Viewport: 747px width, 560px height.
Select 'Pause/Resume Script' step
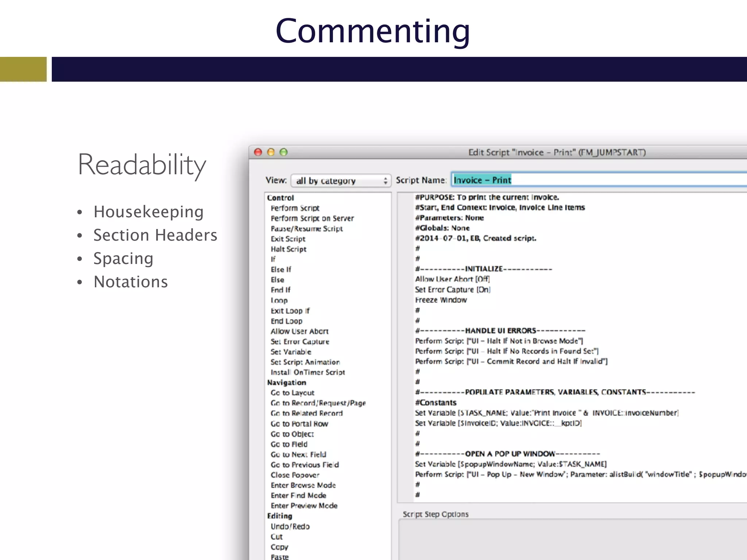(306, 229)
